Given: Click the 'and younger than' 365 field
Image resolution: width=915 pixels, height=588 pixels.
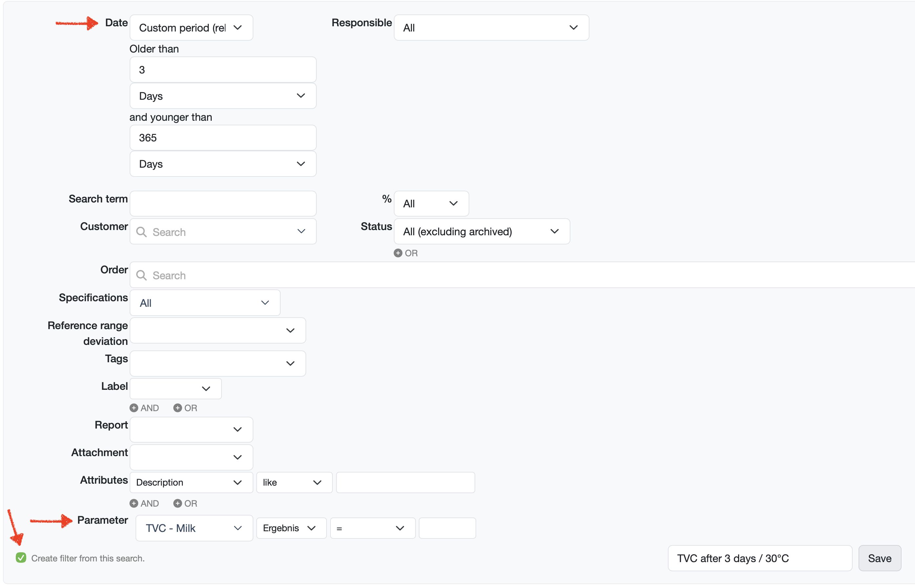Looking at the screenshot, I should click(223, 138).
